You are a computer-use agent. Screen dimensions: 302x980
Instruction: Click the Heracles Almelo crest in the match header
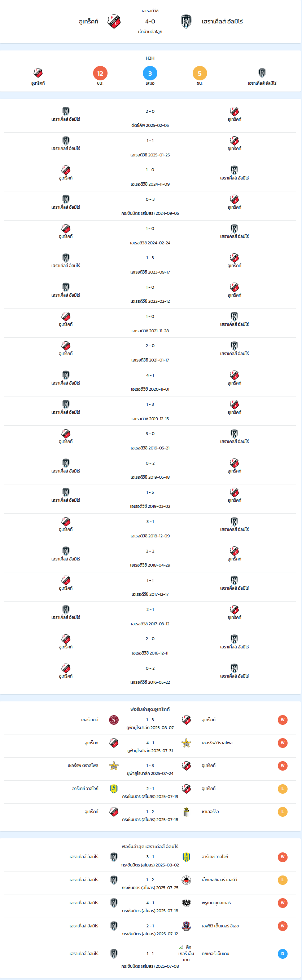[x=186, y=22]
